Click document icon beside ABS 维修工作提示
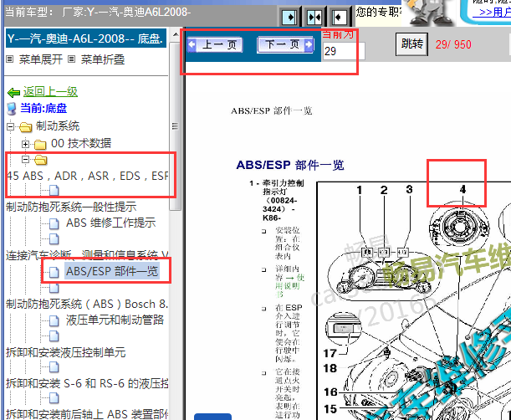This screenshot has height=420, width=511. point(54,223)
